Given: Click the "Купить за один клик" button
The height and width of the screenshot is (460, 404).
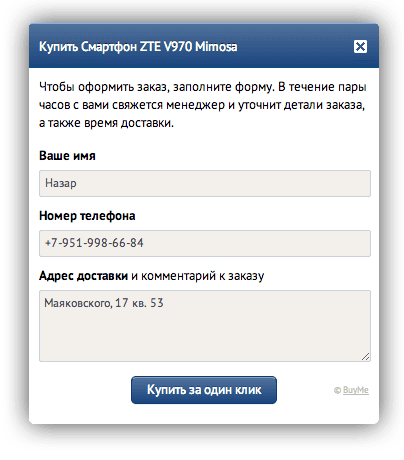Looking at the screenshot, I should (x=204, y=390).
